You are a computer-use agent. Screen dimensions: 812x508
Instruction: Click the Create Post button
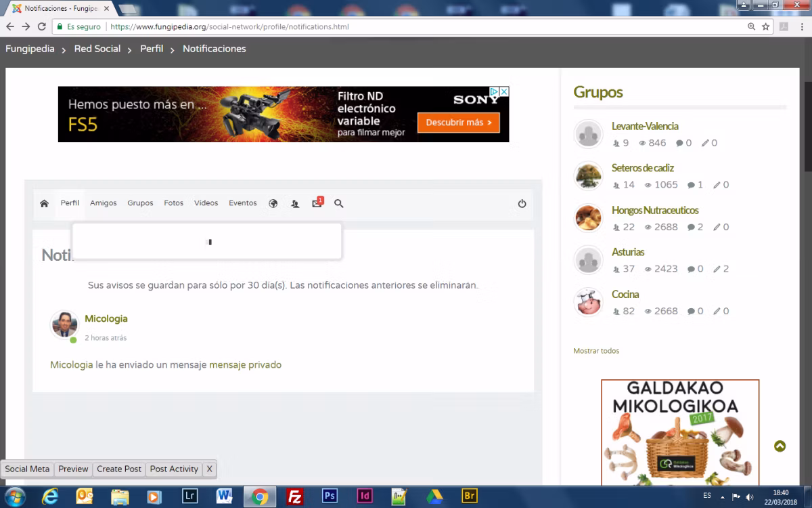(119, 469)
